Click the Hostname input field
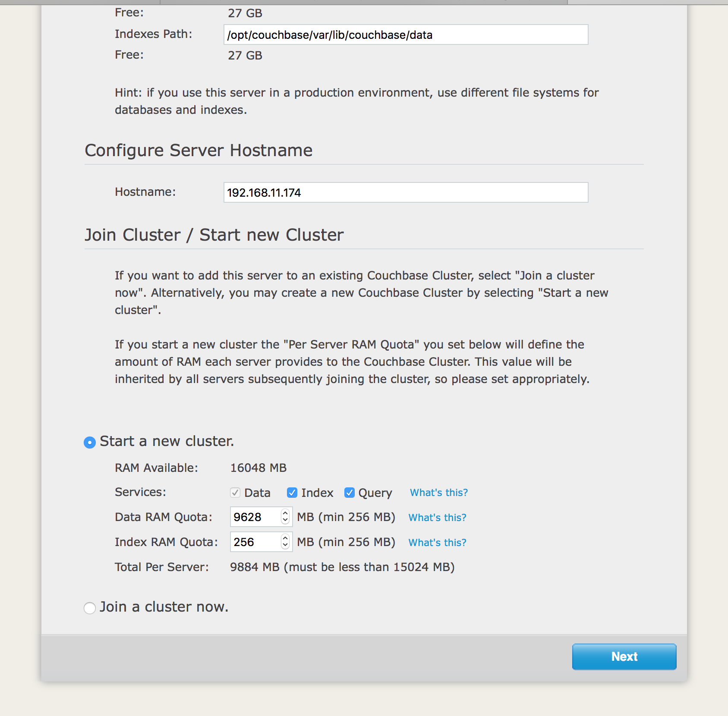The image size is (728, 716). pos(406,192)
